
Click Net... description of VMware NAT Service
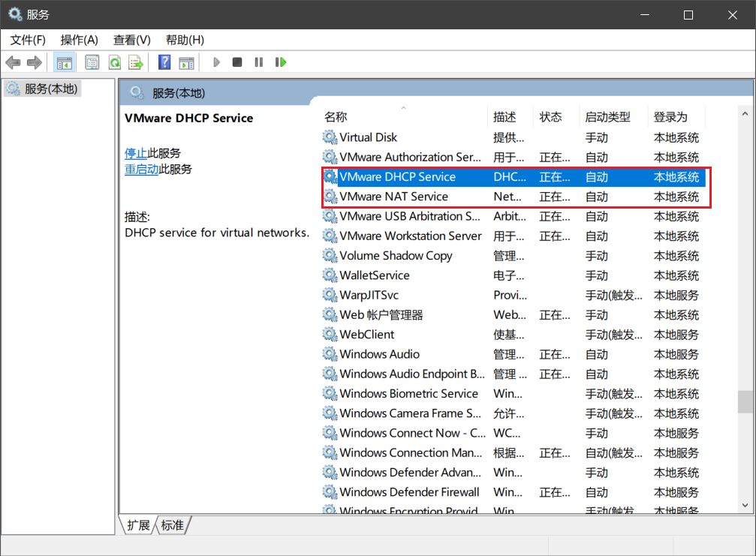pos(508,197)
